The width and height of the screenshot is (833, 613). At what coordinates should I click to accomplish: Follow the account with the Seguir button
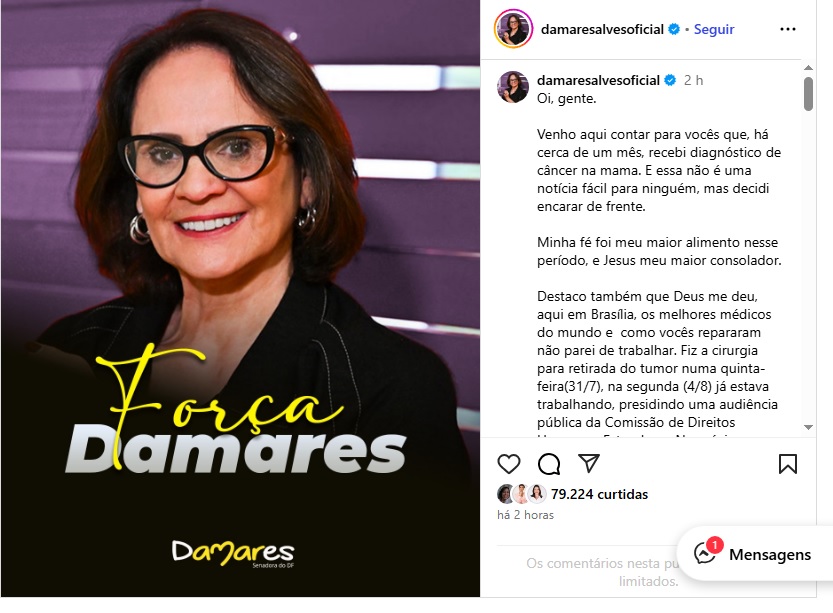713,29
